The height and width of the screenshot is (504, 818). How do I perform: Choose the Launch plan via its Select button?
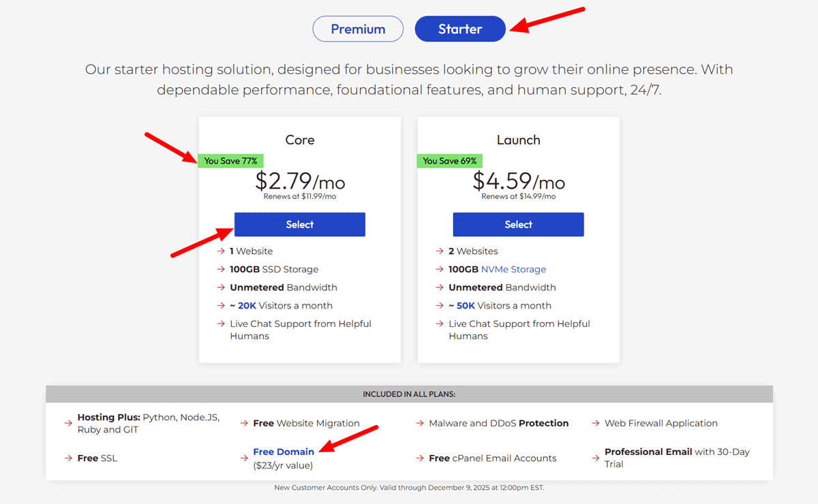518,224
